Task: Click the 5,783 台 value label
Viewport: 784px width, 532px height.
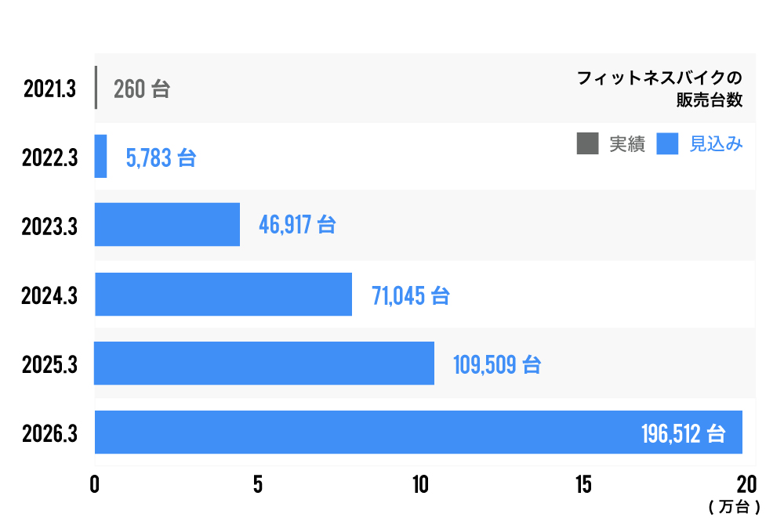Action: [161, 158]
